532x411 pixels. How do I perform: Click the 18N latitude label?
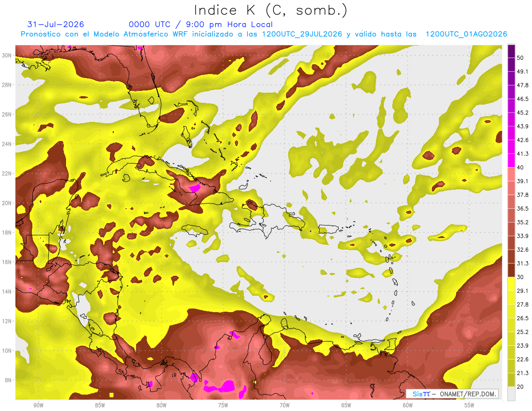(x=8, y=232)
